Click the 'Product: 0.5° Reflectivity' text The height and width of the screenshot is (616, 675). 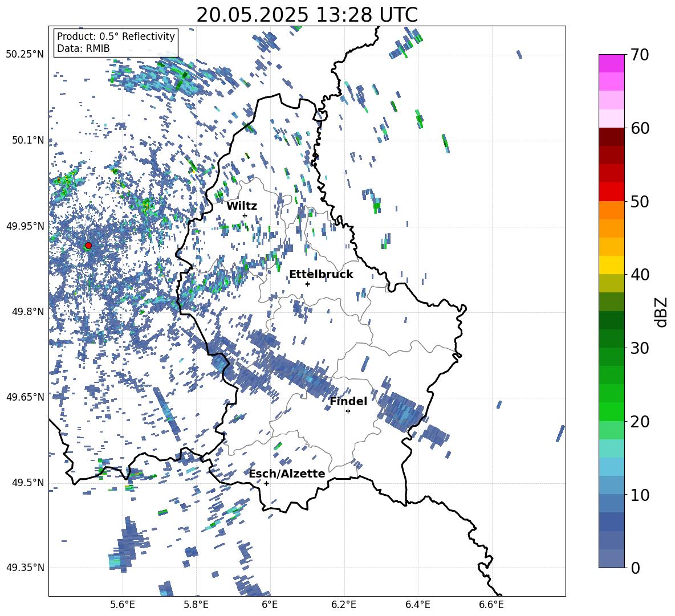click(x=116, y=36)
